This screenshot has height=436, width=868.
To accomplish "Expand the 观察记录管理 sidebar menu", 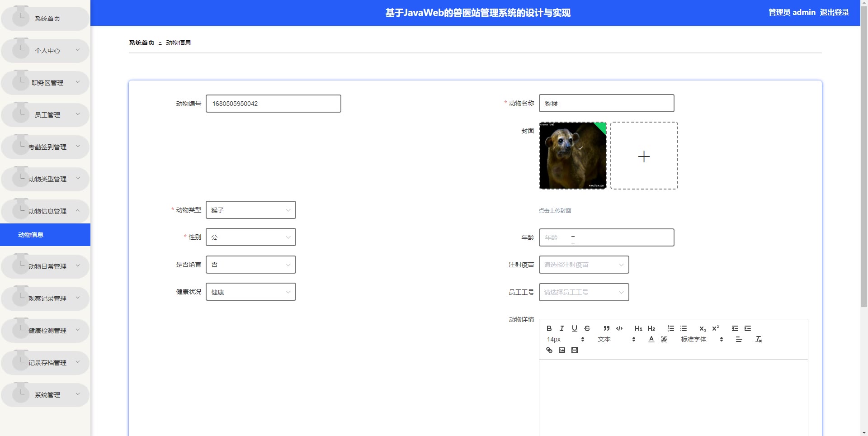I will tap(45, 299).
